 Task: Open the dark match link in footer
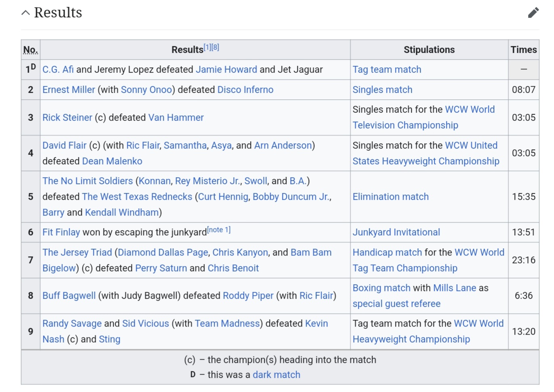point(276,375)
